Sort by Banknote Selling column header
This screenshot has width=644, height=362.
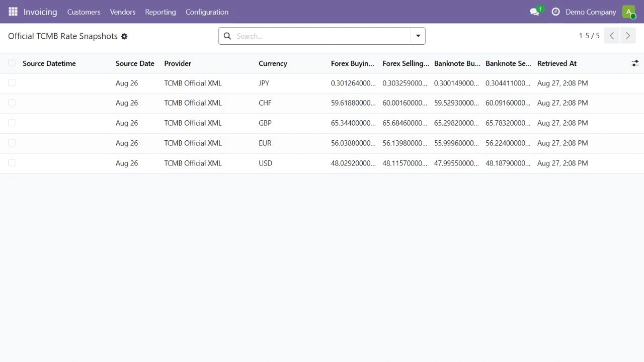pos(509,63)
